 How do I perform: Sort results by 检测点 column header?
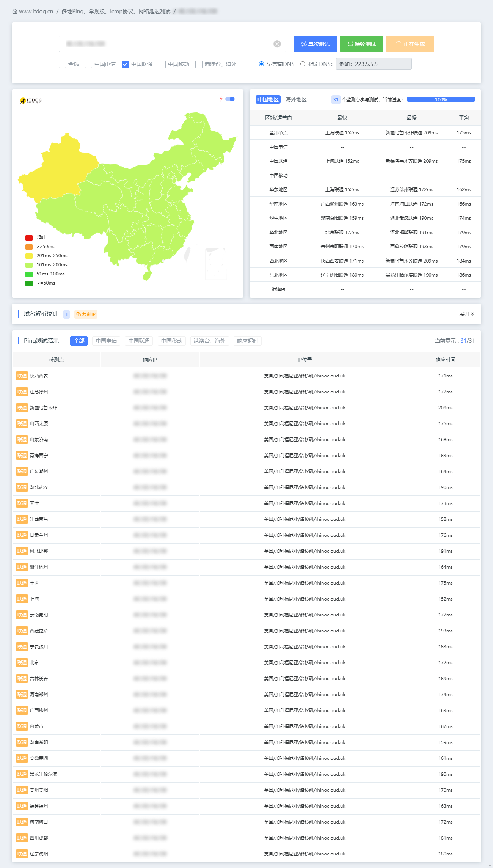(57, 360)
